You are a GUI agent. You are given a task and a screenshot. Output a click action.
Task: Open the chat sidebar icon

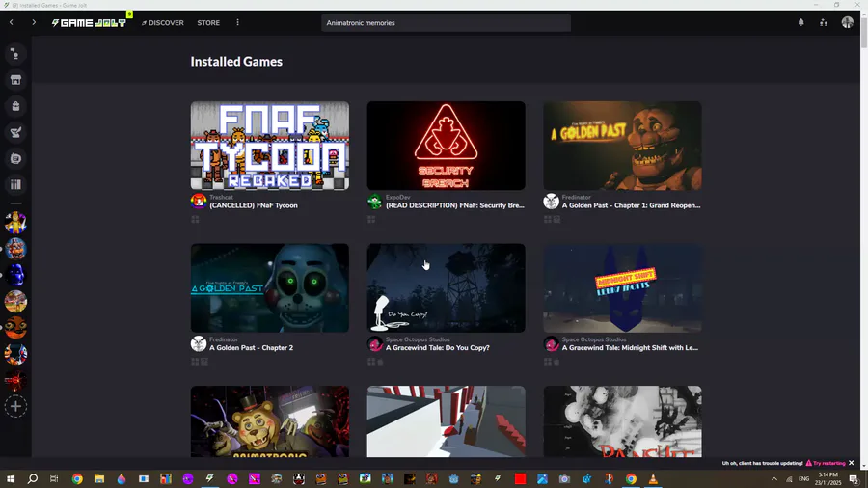pyautogui.click(x=15, y=159)
